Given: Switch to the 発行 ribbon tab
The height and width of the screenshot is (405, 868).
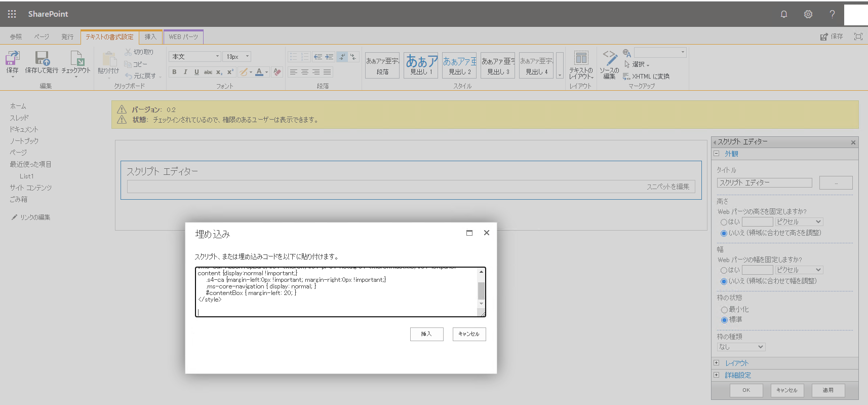Looking at the screenshot, I should click(x=67, y=37).
